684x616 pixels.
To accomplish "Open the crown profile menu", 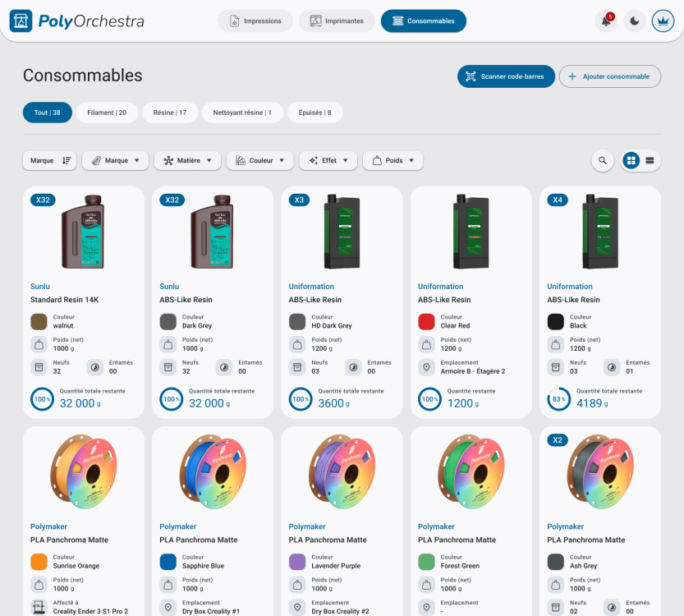I will (663, 21).
